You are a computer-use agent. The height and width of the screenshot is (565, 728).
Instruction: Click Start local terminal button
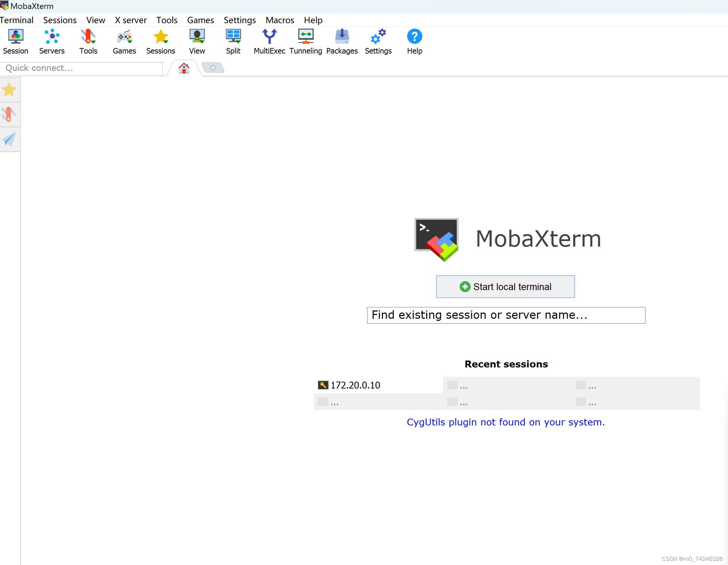505,287
